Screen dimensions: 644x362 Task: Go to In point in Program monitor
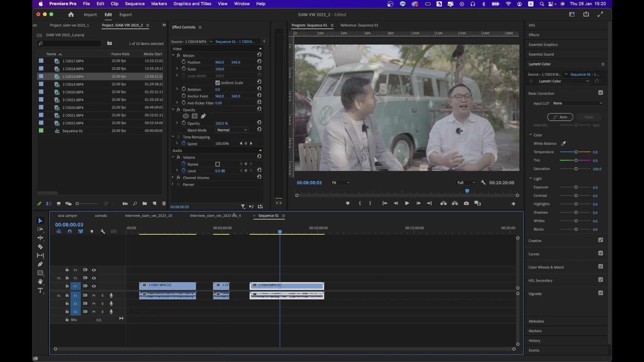384,203
